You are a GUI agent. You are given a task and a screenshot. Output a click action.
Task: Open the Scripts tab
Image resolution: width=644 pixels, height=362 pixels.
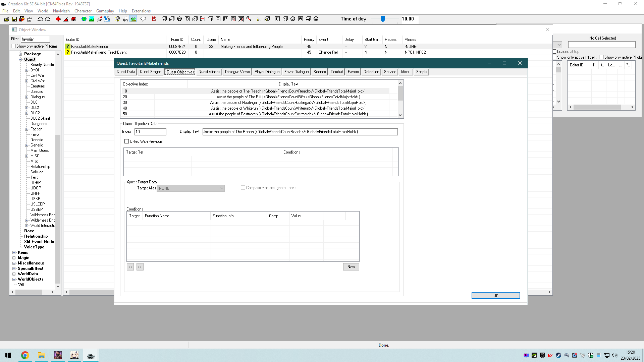pos(422,72)
